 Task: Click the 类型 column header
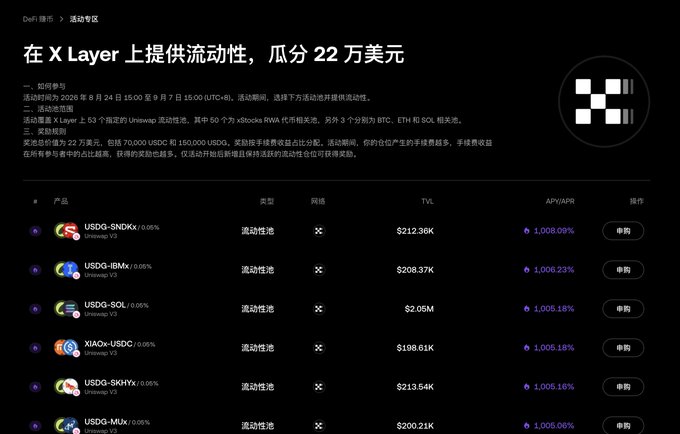(x=267, y=201)
